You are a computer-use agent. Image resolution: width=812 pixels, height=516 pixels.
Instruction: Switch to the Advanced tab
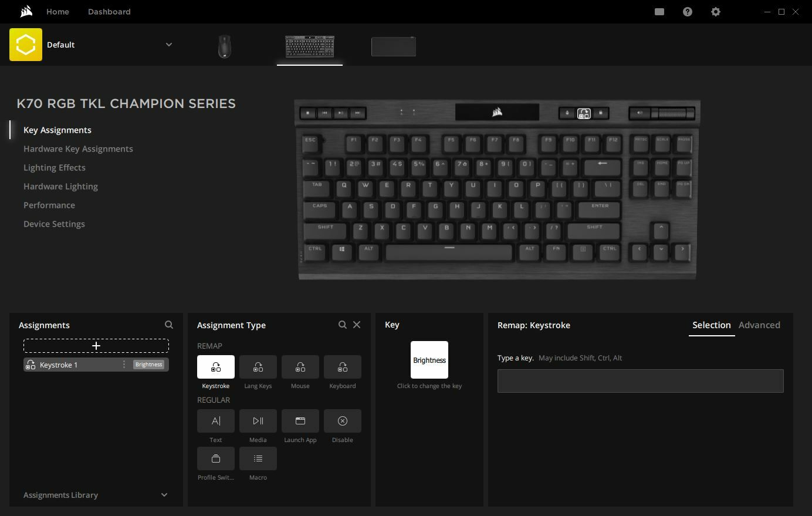759,325
